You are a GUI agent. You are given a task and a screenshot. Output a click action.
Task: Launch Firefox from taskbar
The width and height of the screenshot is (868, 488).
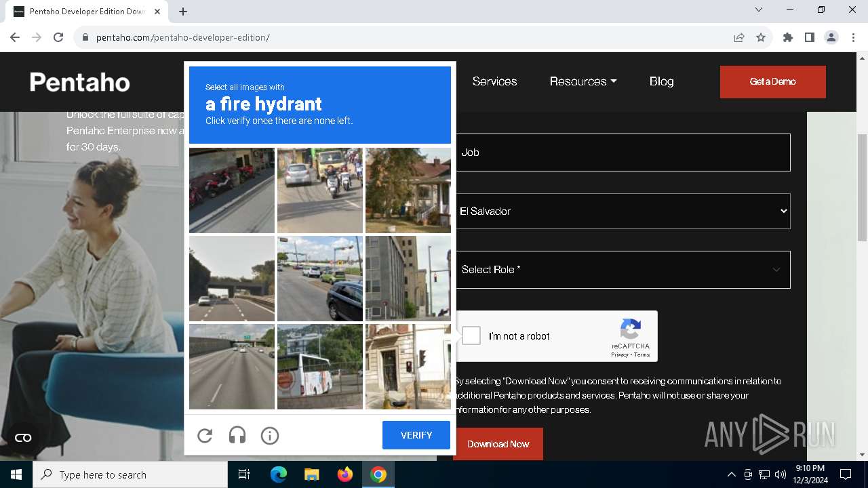coord(345,474)
